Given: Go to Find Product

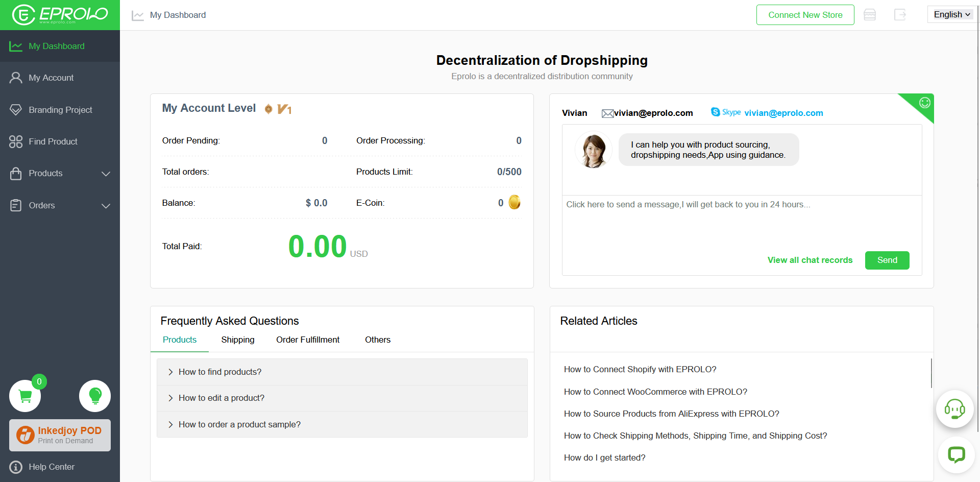Looking at the screenshot, I should (60, 141).
